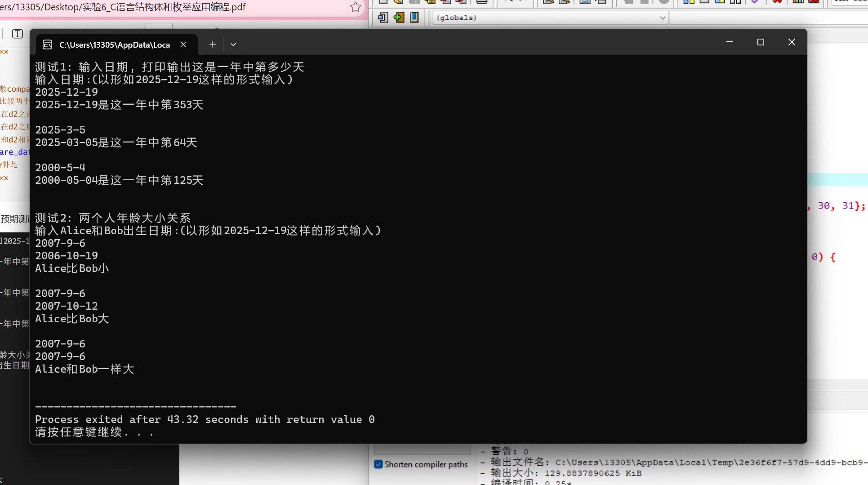
Task: Click the Compile icon on the toolbar
Action: tap(689, 3)
